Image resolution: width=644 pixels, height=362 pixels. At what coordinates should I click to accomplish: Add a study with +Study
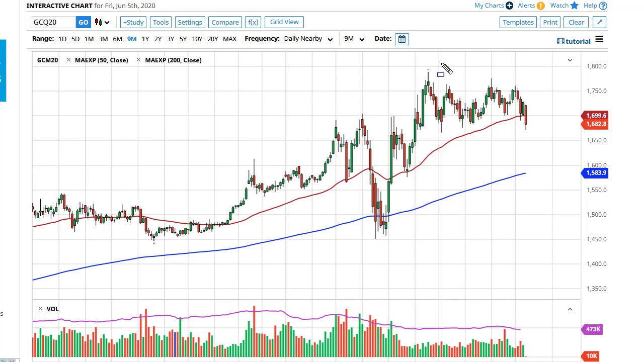[x=133, y=22]
